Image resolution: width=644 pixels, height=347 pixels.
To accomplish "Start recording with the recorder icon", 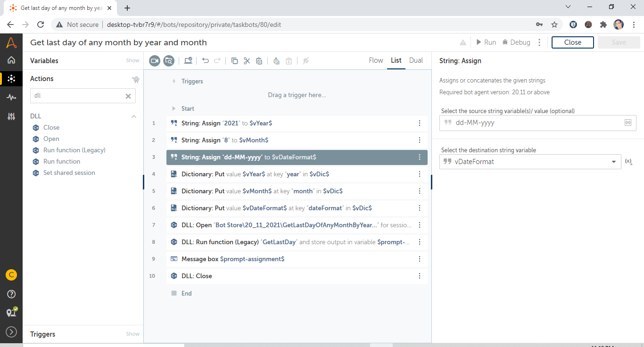I will click(155, 61).
